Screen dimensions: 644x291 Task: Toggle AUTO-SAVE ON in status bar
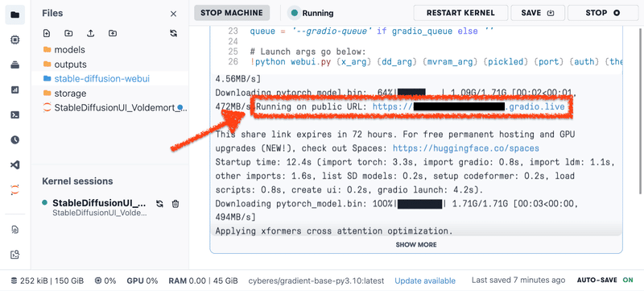click(605, 281)
